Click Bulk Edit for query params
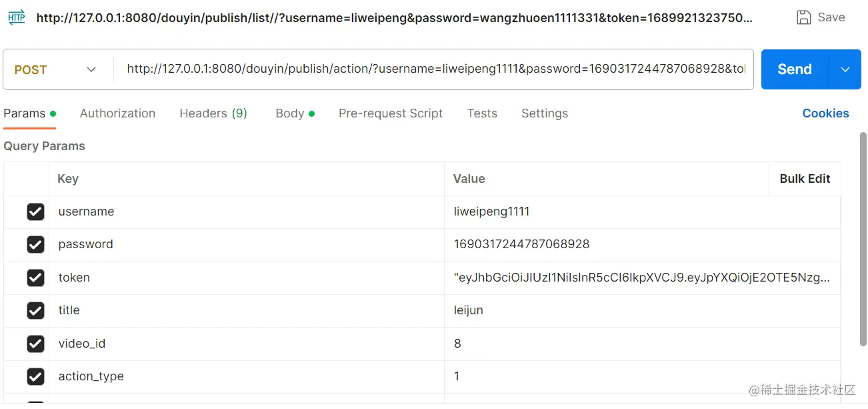The width and height of the screenshot is (868, 409). tap(805, 179)
